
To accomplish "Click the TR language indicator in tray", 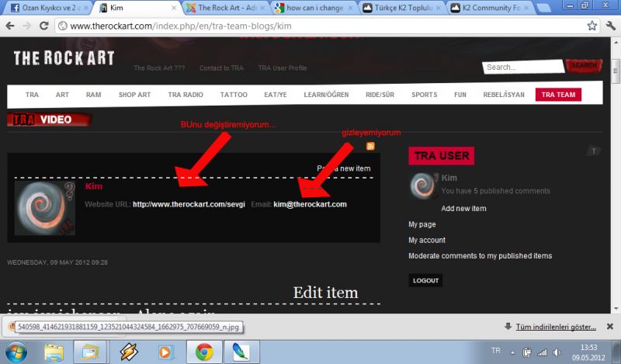I will pos(496,351).
